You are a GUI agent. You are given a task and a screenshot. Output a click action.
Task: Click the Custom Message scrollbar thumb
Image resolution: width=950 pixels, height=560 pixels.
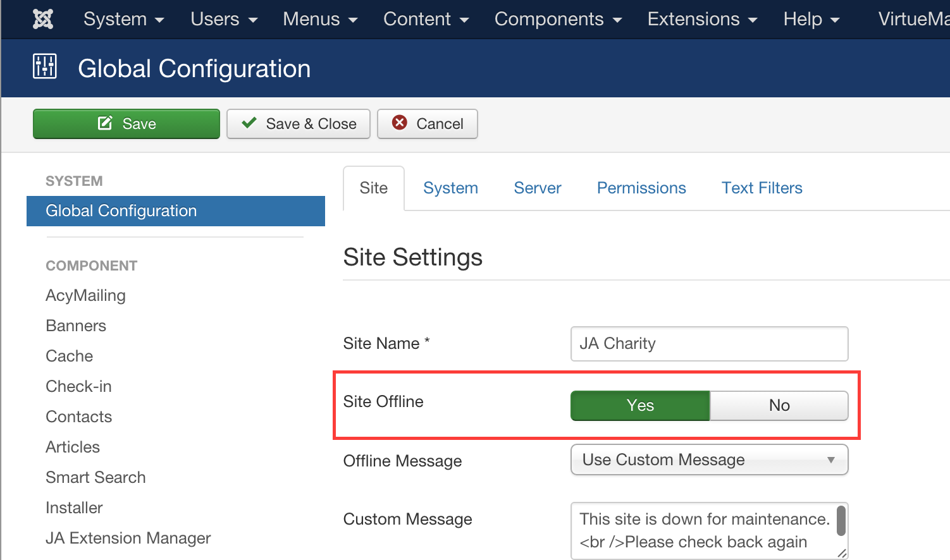841,520
